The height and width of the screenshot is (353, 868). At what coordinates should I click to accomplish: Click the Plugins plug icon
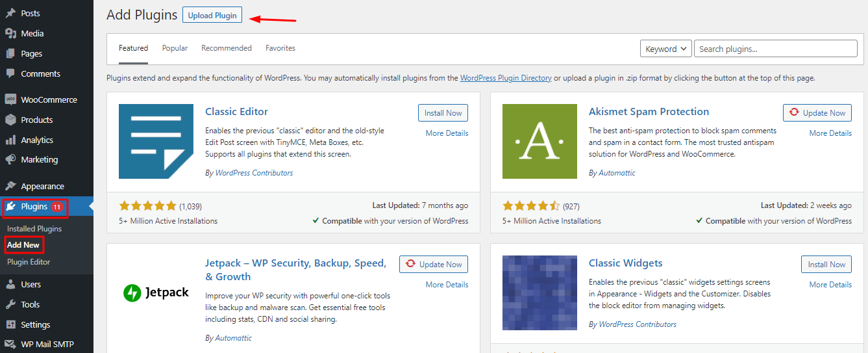point(11,207)
